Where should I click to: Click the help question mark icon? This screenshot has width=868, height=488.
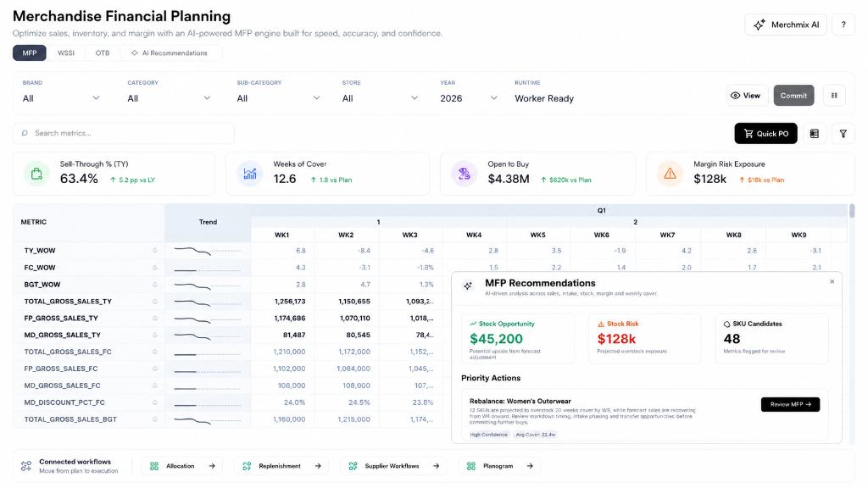(843, 25)
